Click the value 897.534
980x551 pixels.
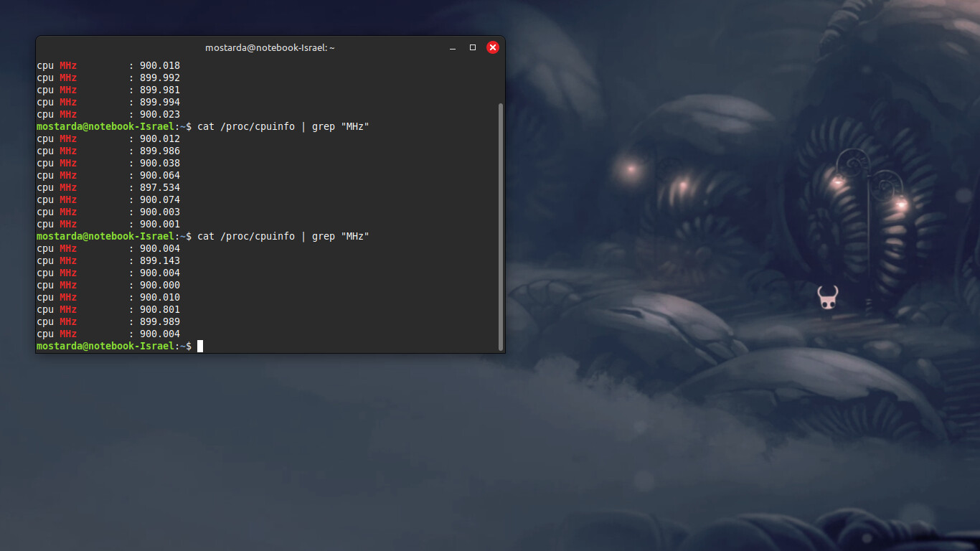[160, 187]
